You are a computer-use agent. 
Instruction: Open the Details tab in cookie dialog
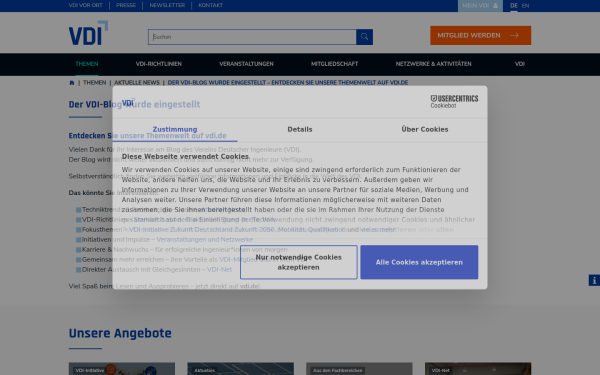tap(300, 129)
